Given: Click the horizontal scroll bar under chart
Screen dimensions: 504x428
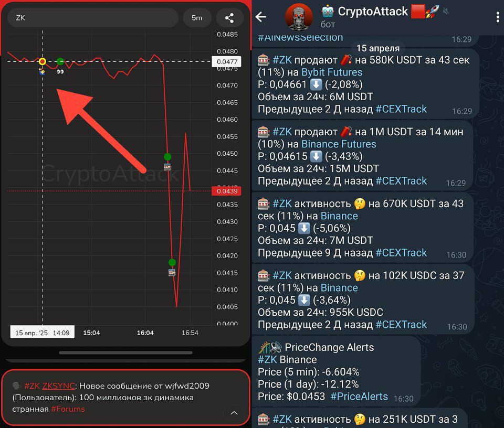Looking at the screenshot, I should pyautogui.click(x=125, y=352).
